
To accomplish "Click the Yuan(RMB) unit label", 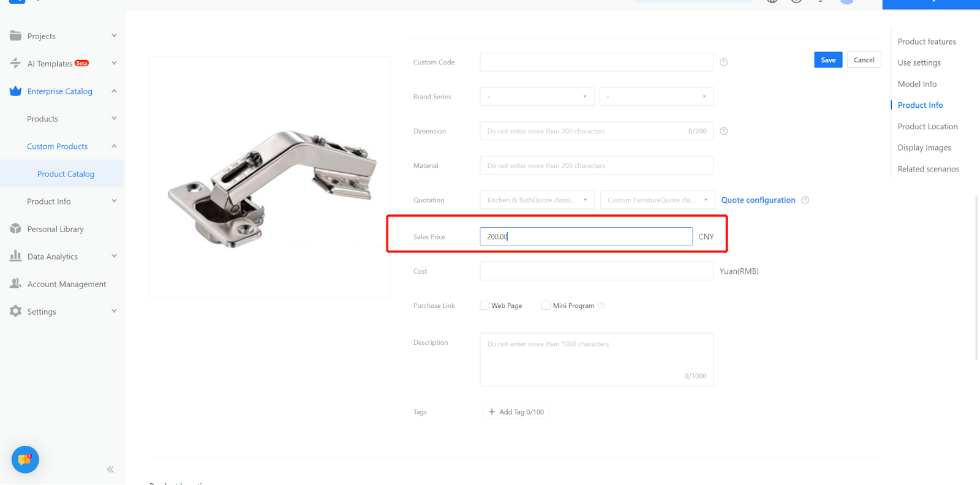I will [739, 271].
